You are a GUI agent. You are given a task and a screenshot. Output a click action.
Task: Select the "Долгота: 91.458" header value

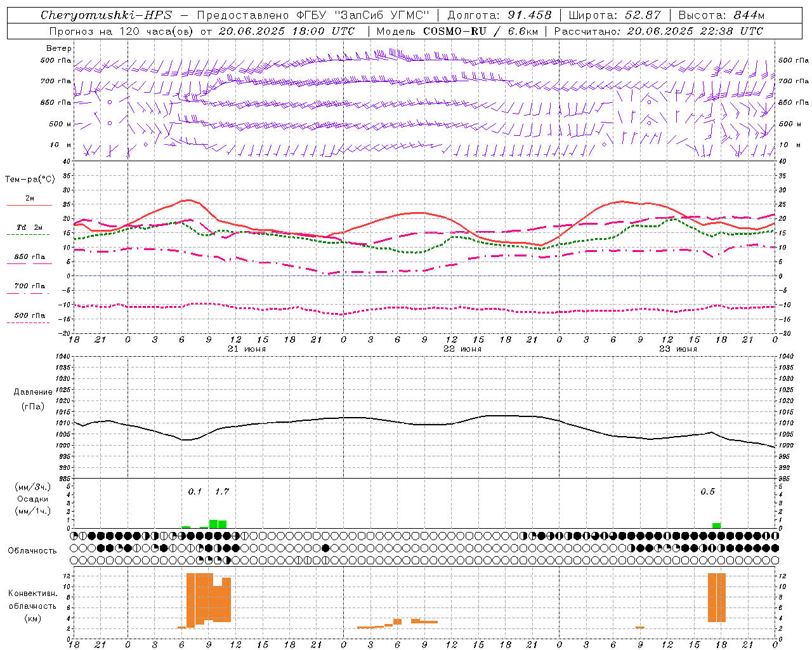[500, 15]
